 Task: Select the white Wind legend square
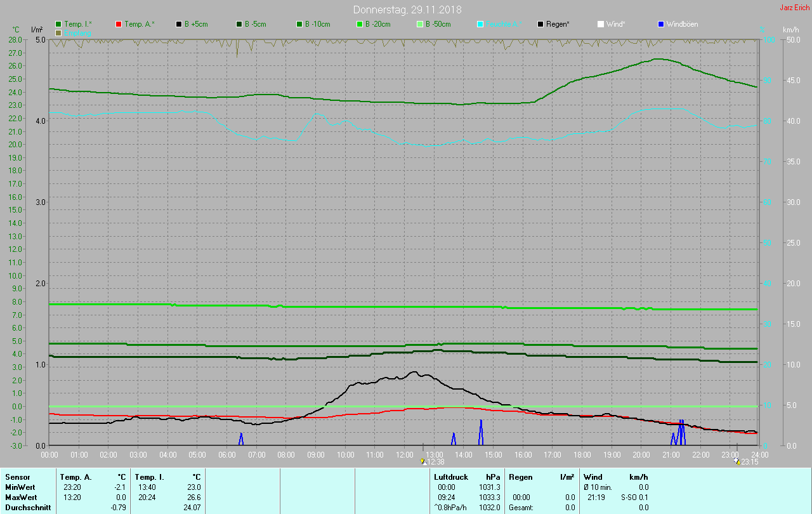tap(601, 24)
